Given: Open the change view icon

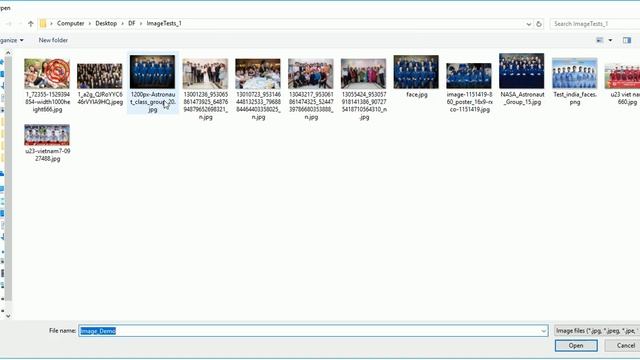Looking at the screenshot, I should [x=600, y=40].
